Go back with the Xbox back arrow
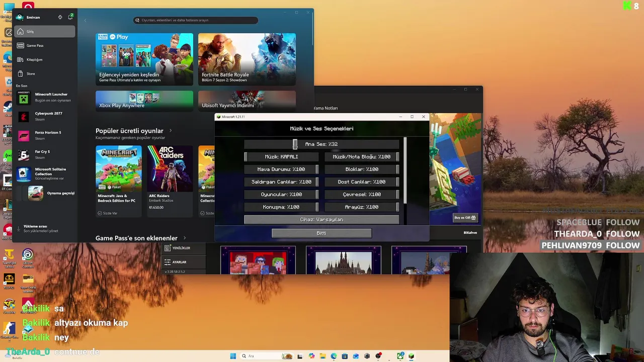 [85, 20]
